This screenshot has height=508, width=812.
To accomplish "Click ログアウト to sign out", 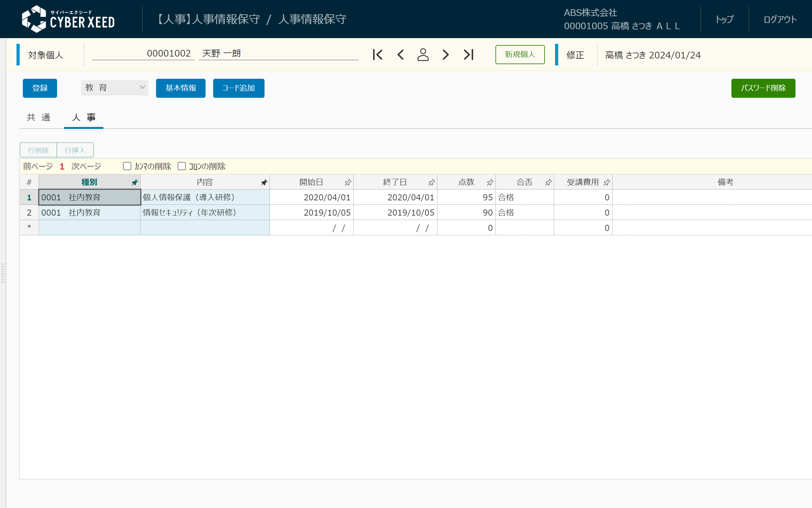I will 780,19.
